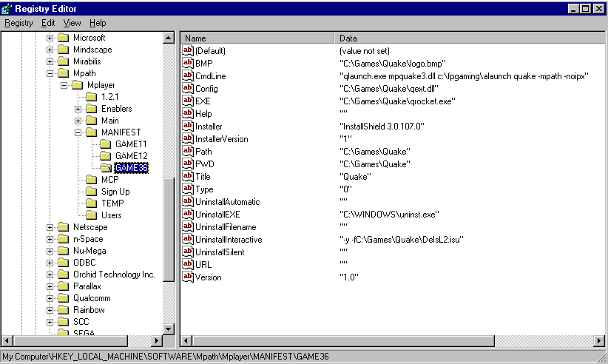608x364 pixels.
Task: Click the GAME11 folder icon
Action: [106, 144]
